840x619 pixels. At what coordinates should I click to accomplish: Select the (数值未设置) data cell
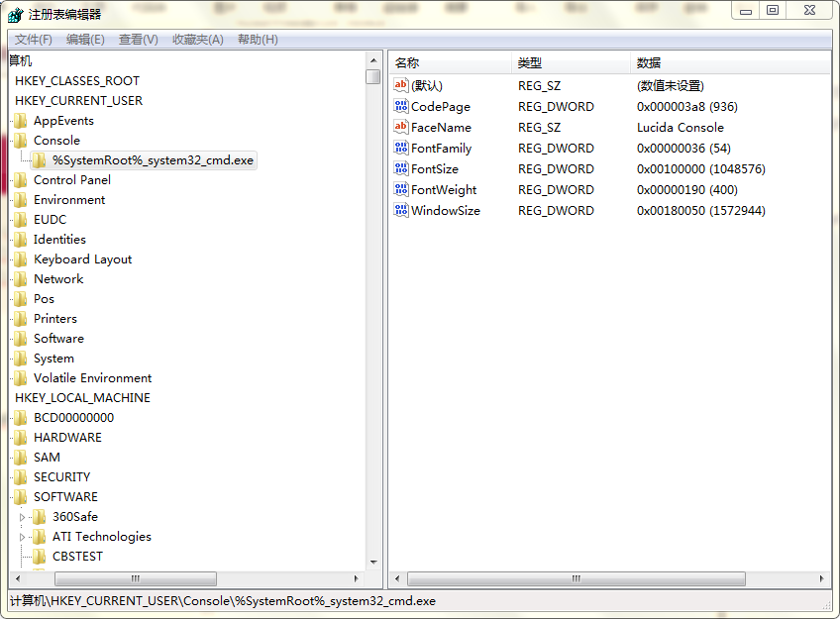coord(671,86)
